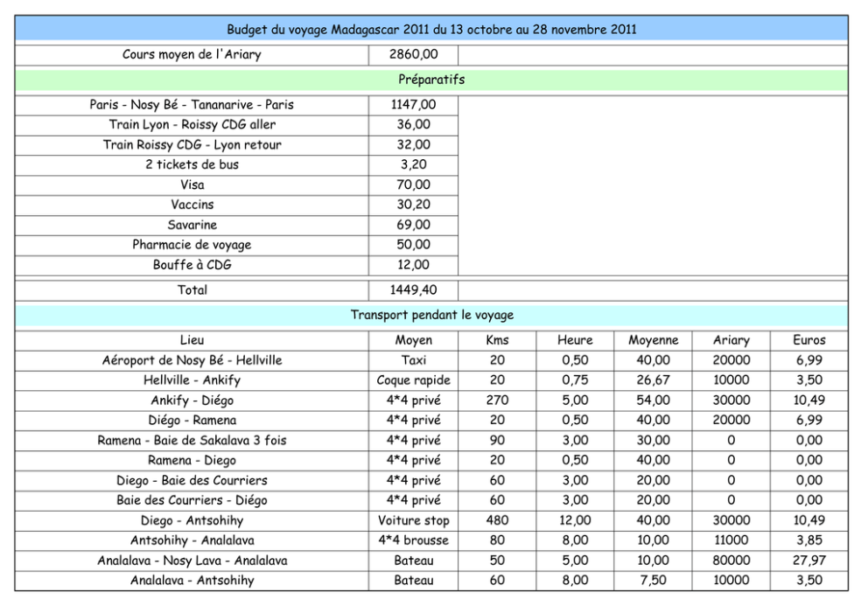Click the Total amount 1449,40 cell

click(413, 290)
